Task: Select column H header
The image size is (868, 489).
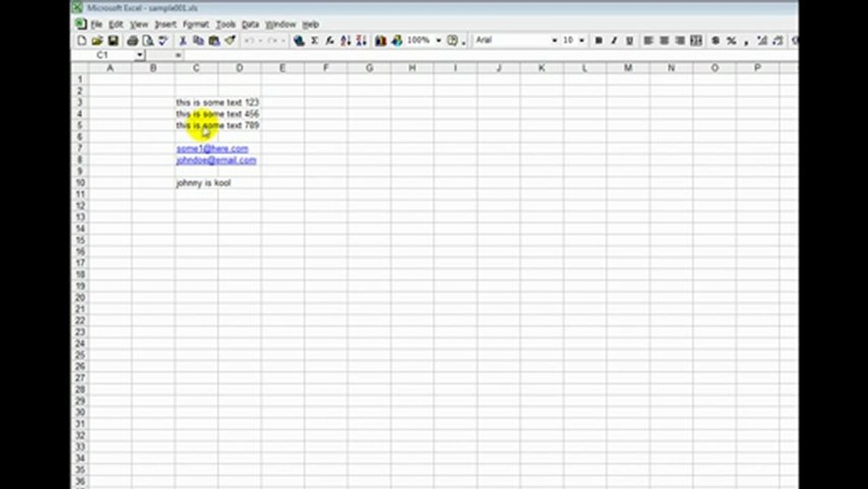Action: (x=412, y=68)
